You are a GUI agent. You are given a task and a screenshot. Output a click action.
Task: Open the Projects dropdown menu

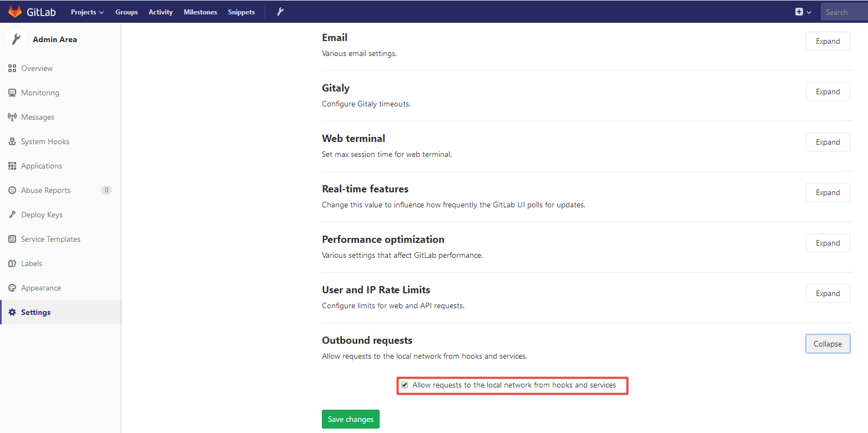pyautogui.click(x=87, y=12)
